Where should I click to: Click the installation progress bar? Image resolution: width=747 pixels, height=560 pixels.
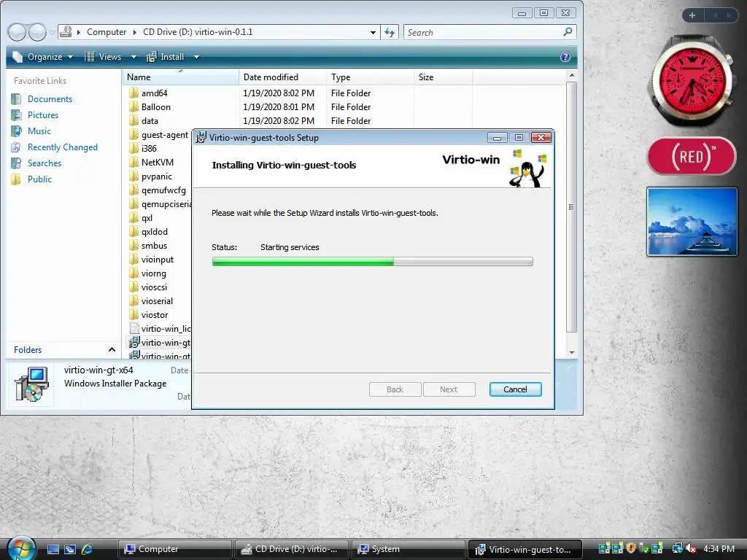click(373, 262)
